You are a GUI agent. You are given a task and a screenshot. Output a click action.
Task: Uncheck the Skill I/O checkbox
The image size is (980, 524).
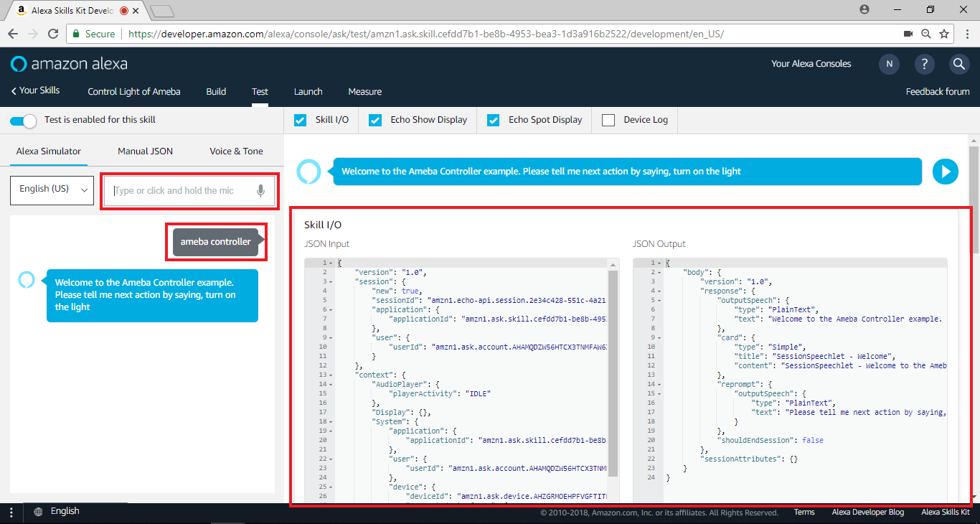pos(301,120)
